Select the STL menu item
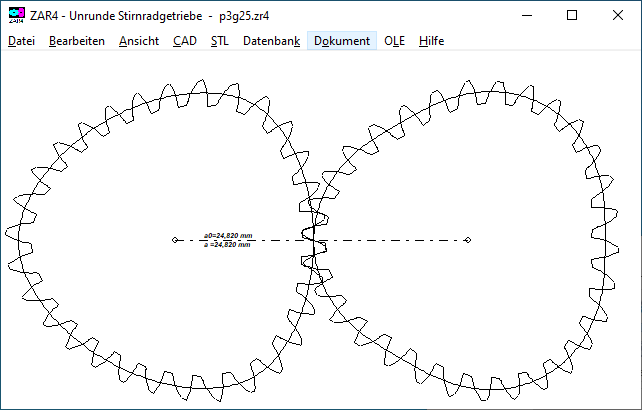This screenshot has width=642, height=410. (x=219, y=41)
